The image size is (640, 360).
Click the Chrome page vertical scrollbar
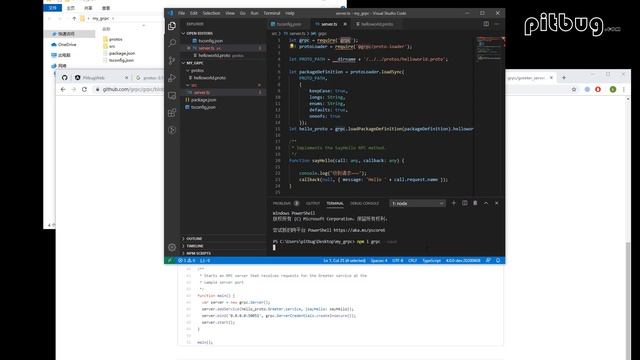(628, 300)
